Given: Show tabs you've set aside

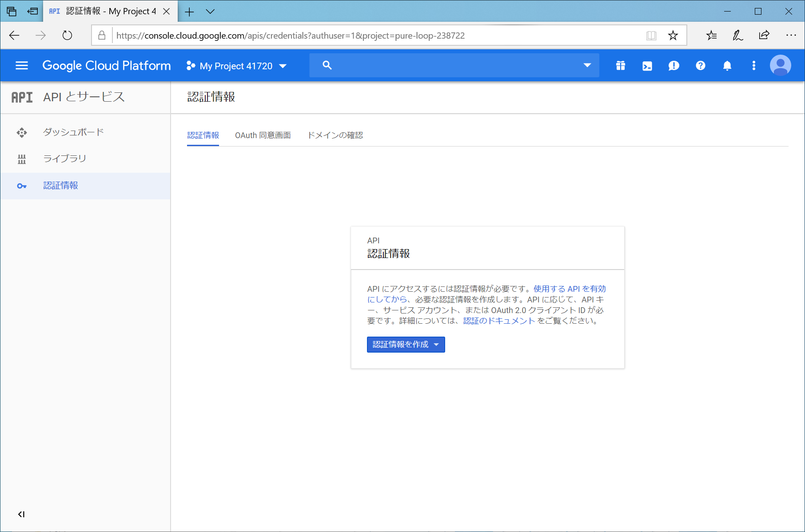Looking at the screenshot, I should pos(12,12).
